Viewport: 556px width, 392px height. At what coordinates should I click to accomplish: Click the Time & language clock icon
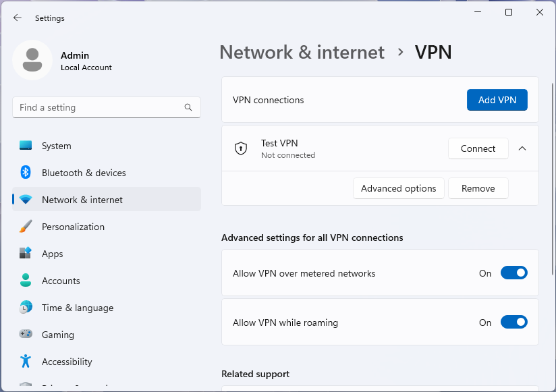pyautogui.click(x=25, y=308)
